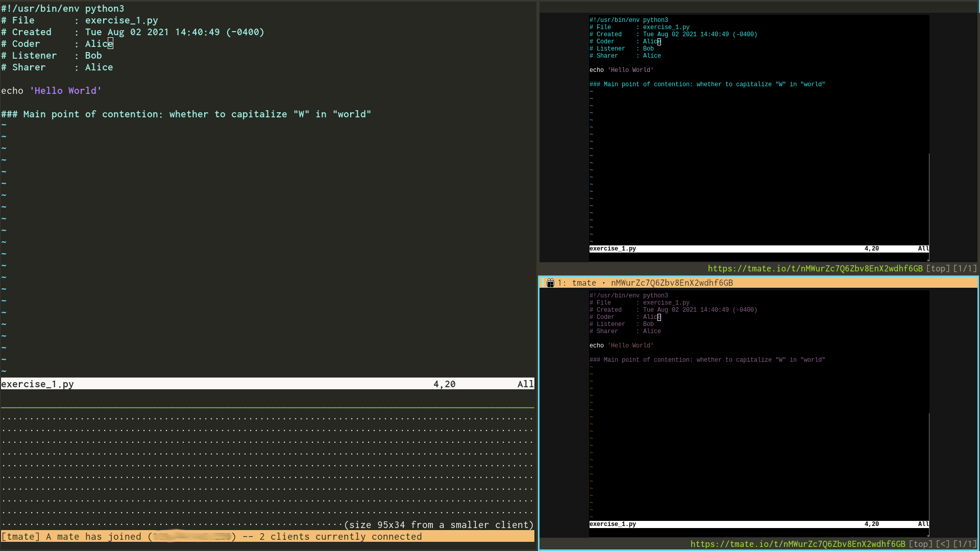The image size is (980, 551).
Task: Click Sharer 'Alice' in the left terminal
Action: point(99,67)
